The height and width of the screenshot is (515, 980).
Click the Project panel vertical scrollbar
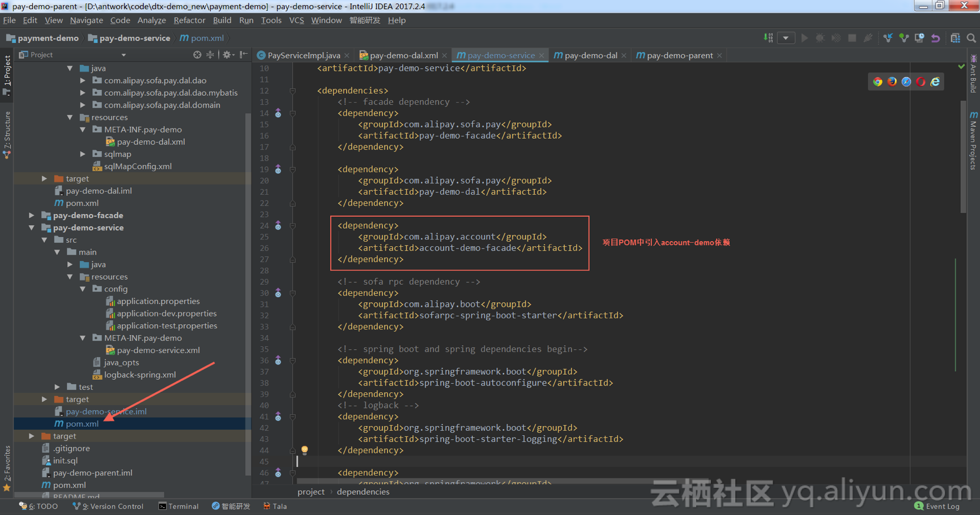tap(248, 294)
